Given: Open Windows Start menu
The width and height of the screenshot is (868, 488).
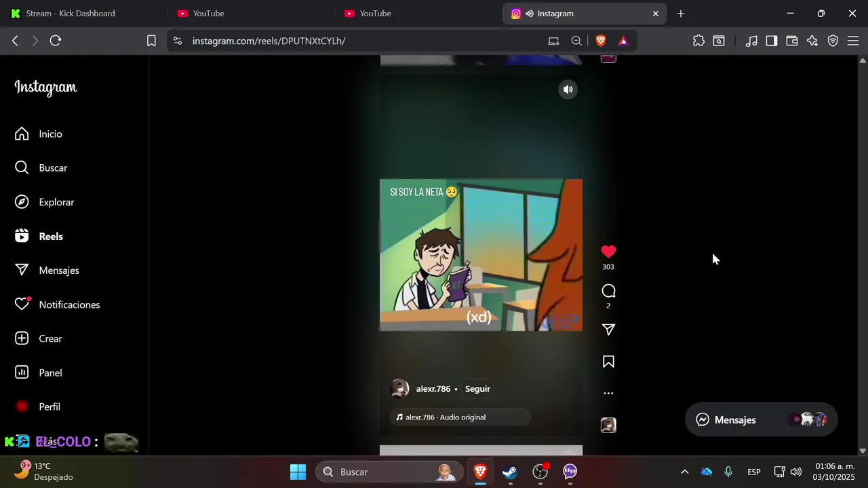Looking at the screenshot, I should [298, 472].
